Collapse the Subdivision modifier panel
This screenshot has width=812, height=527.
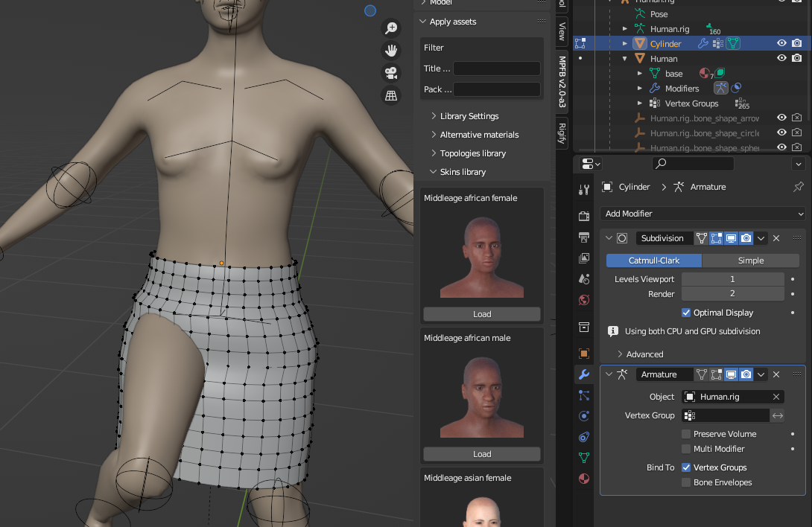(x=609, y=238)
